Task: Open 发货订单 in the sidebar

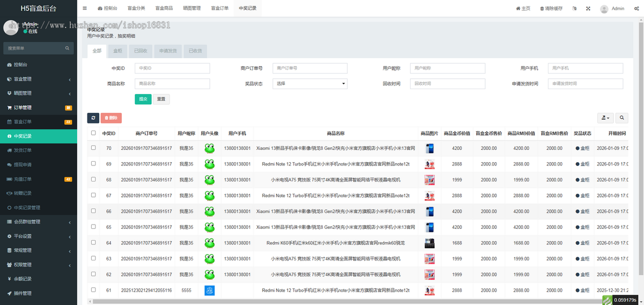Action: pos(39,150)
